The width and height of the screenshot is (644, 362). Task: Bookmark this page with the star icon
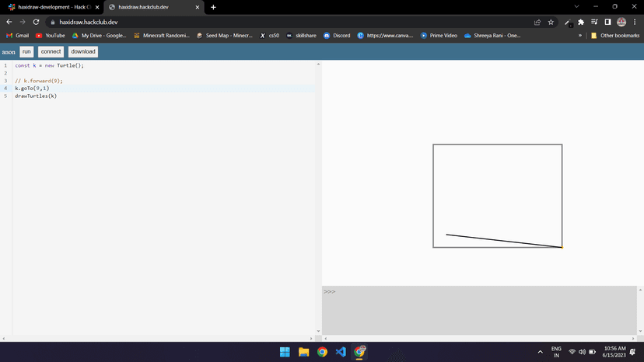pyautogui.click(x=551, y=23)
